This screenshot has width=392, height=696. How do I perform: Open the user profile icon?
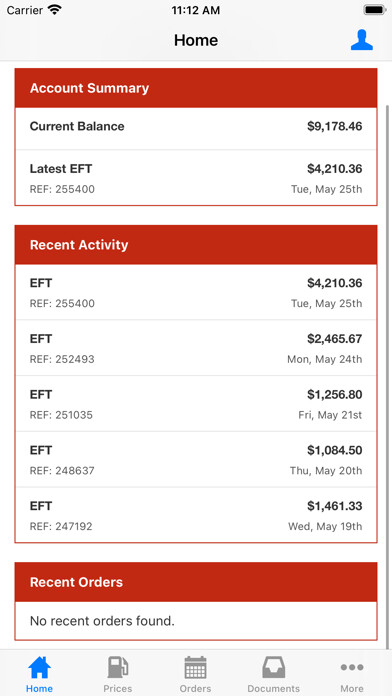(362, 40)
